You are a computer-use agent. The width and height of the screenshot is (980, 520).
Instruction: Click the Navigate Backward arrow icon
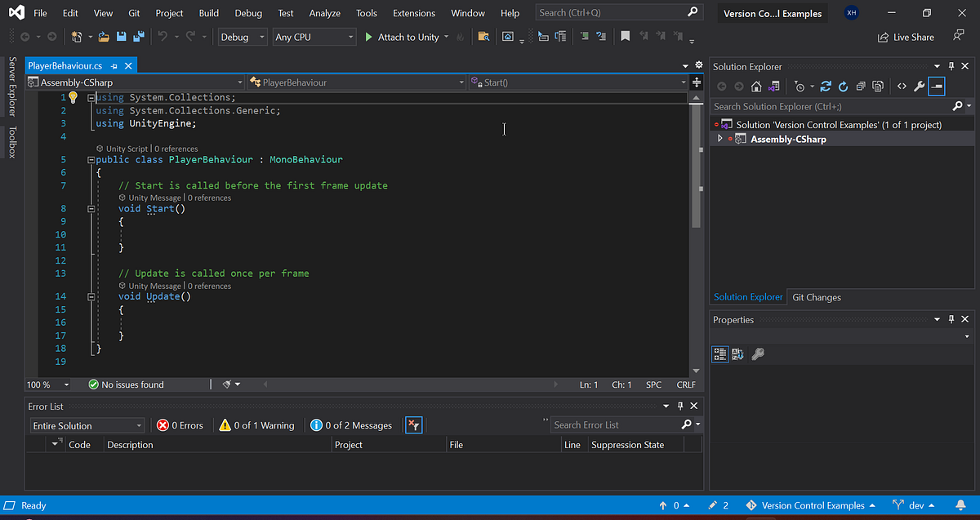24,36
